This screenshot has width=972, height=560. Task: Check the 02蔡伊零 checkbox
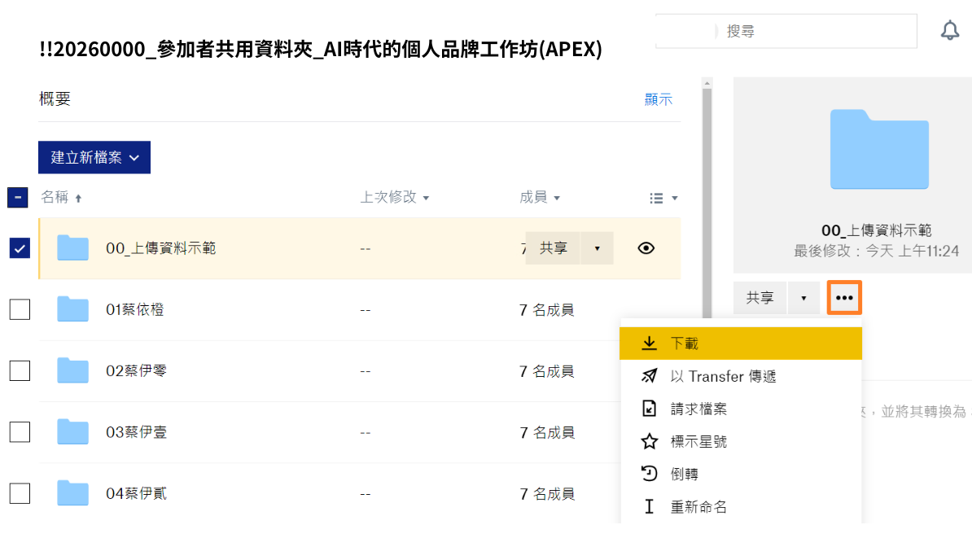20,370
